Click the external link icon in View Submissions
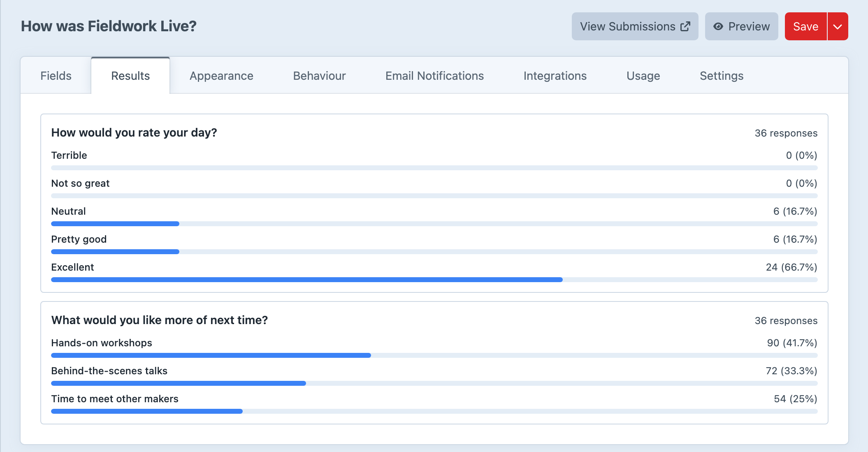This screenshot has height=452, width=868. (x=685, y=26)
